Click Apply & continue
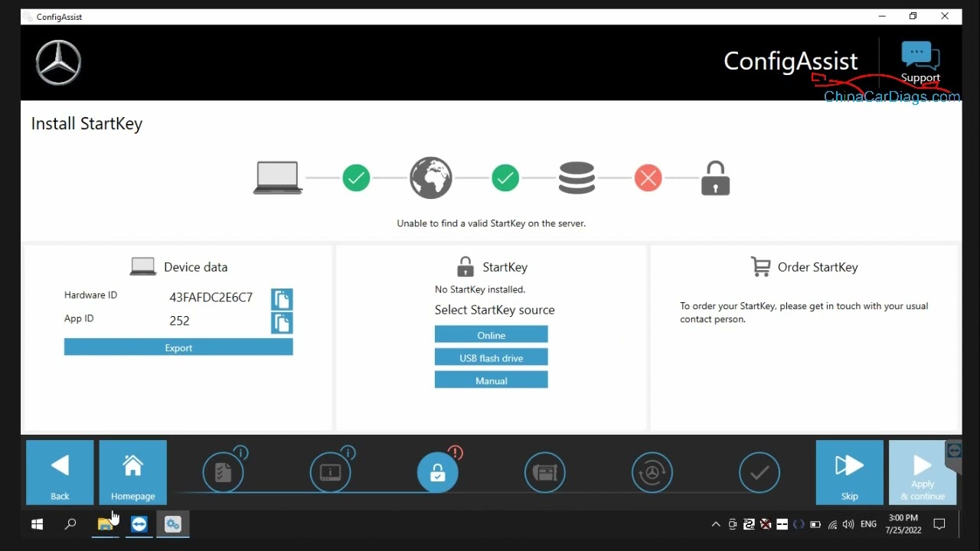The width and height of the screenshot is (980, 551). pyautogui.click(x=923, y=472)
